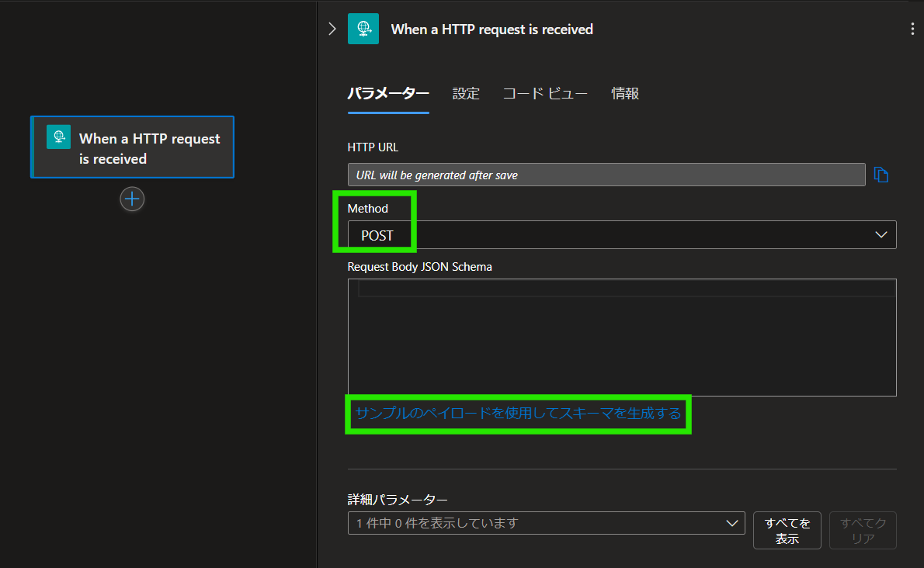Select the パラメーター tab
This screenshot has height=568, width=924.
(x=388, y=92)
